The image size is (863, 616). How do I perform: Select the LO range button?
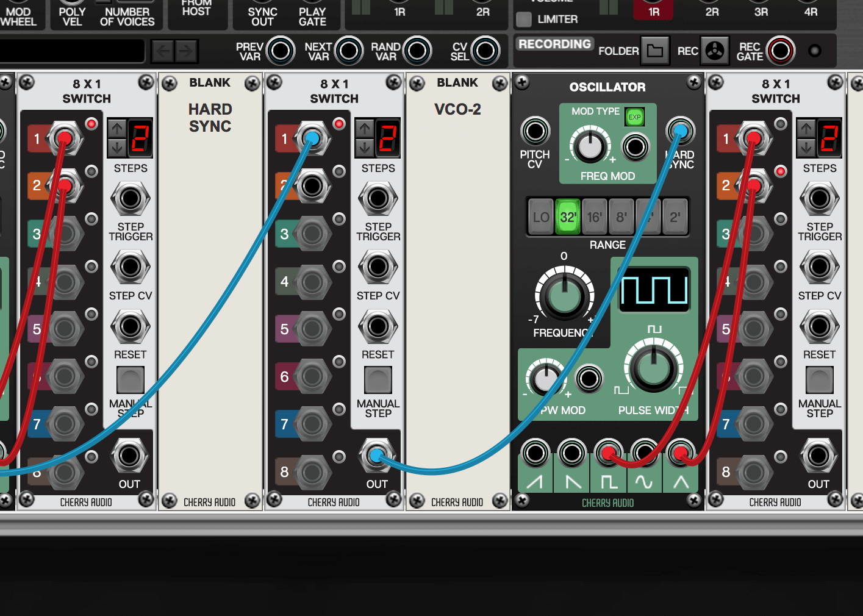pyautogui.click(x=541, y=217)
